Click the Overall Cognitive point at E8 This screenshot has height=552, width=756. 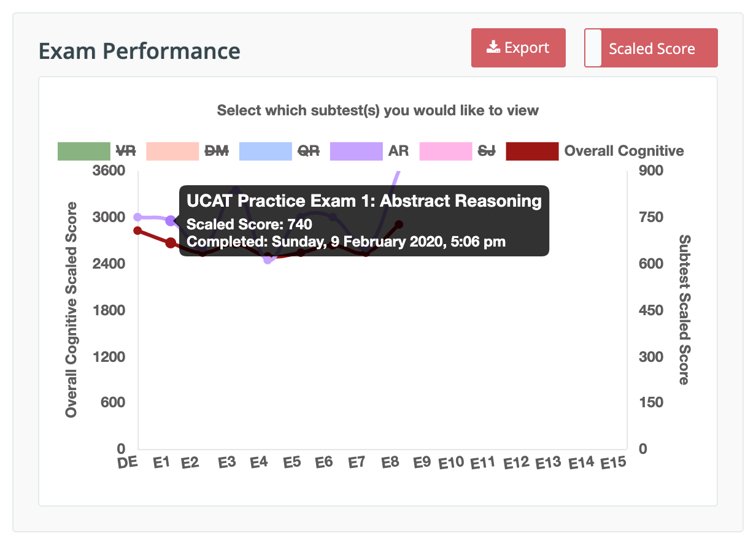[399, 225]
